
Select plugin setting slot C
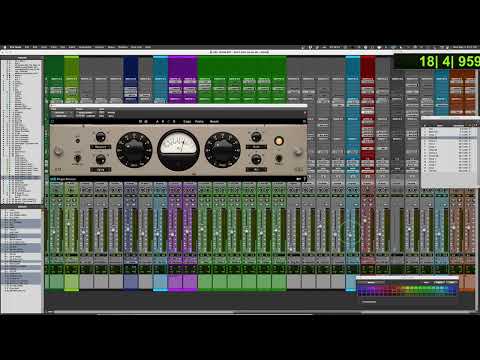pos(168,122)
